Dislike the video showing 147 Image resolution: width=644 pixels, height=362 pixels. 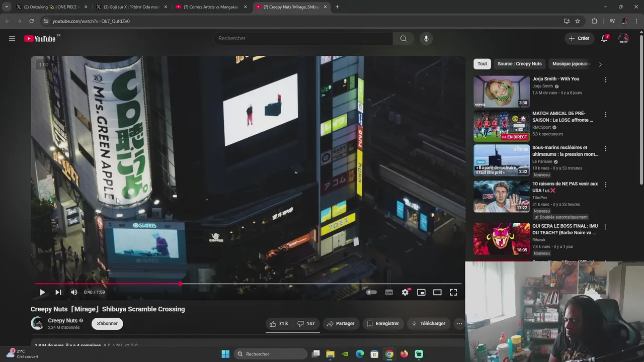pos(306,323)
